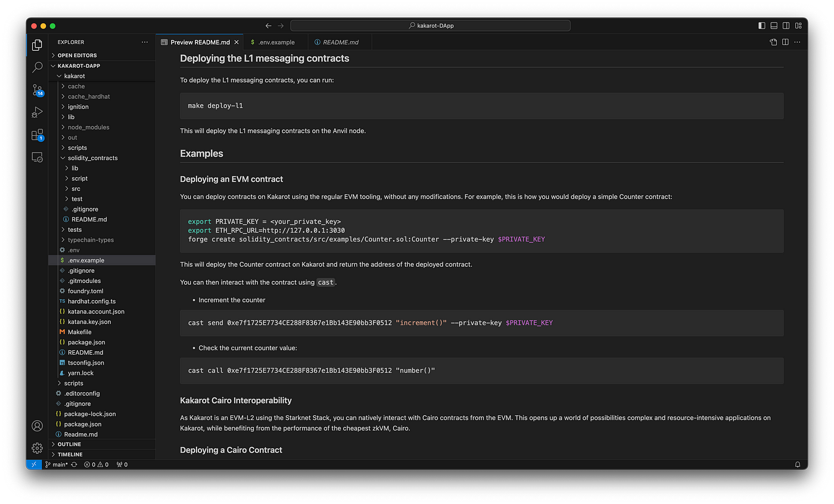
Task: Open package-lock.json file
Action: click(x=102, y=413)
